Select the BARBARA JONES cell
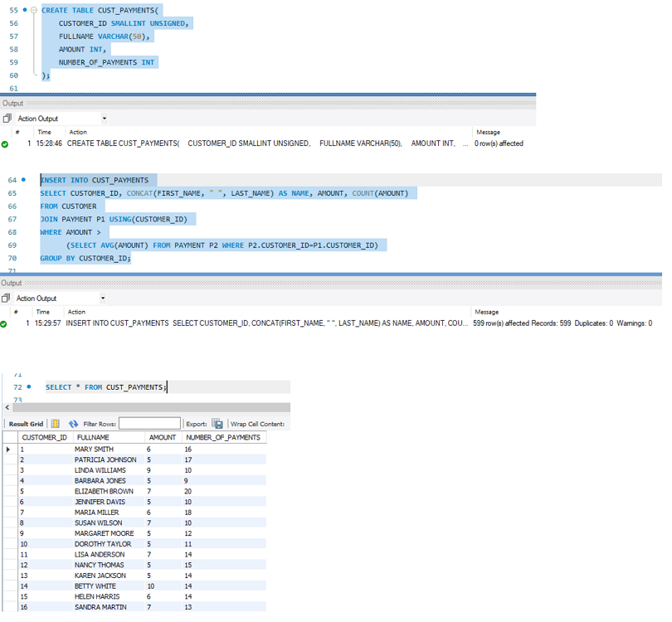The width and height of the screenshot is (672, 622). [109, 481]
